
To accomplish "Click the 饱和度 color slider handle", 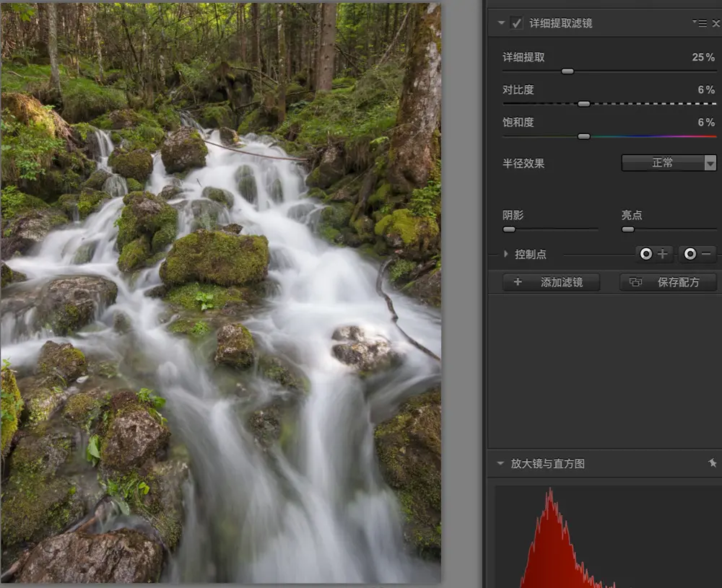I will pos(584,136).
